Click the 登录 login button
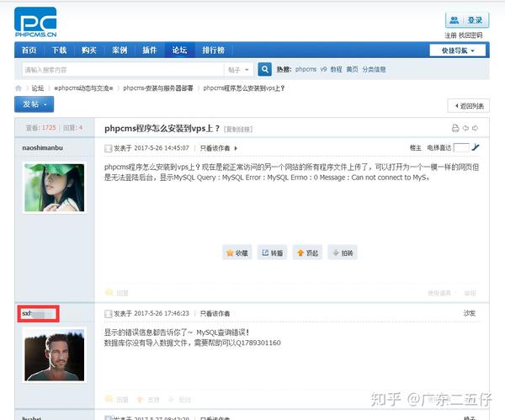Image resolution: width=505 pixels, height=420 pixels. 467,20
